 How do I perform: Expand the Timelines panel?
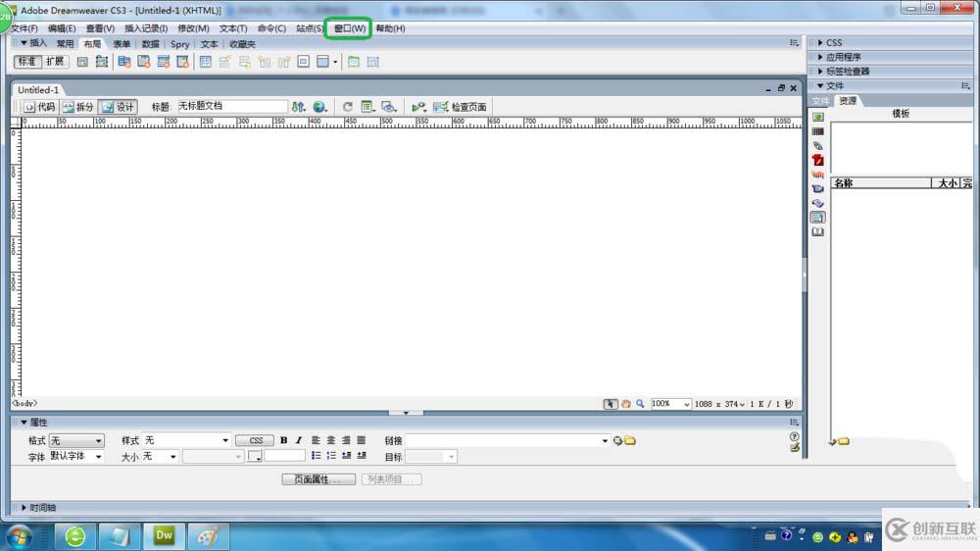tap(24, 508)
